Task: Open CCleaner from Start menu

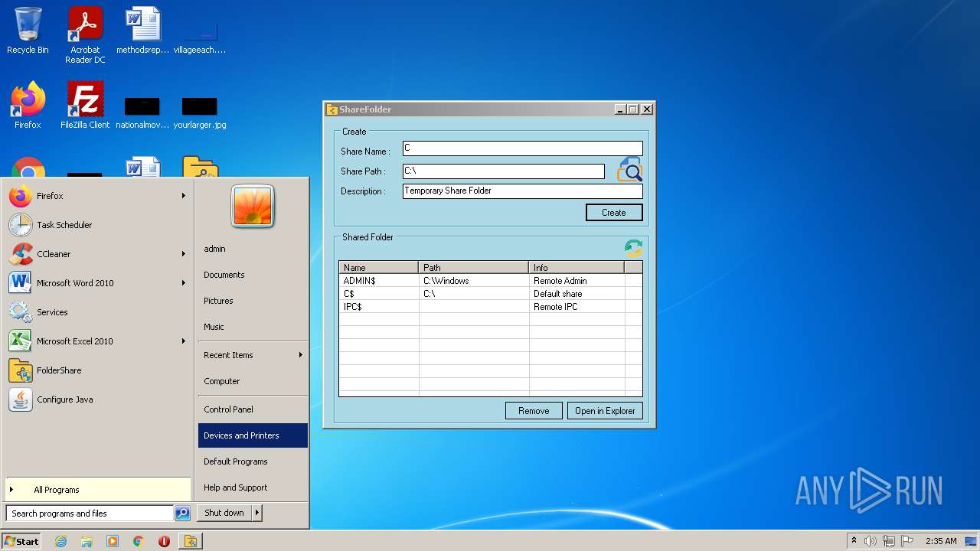Action: tap(97, 254)
